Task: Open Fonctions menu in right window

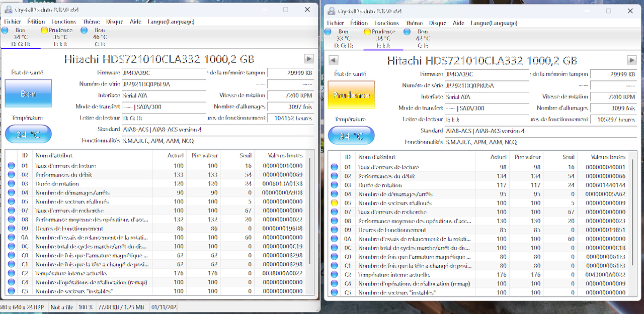Action: (386, 23)
